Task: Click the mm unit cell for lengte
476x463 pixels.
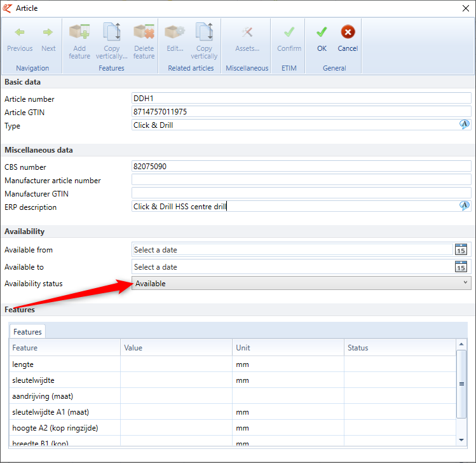Action: tap(288, 364)
